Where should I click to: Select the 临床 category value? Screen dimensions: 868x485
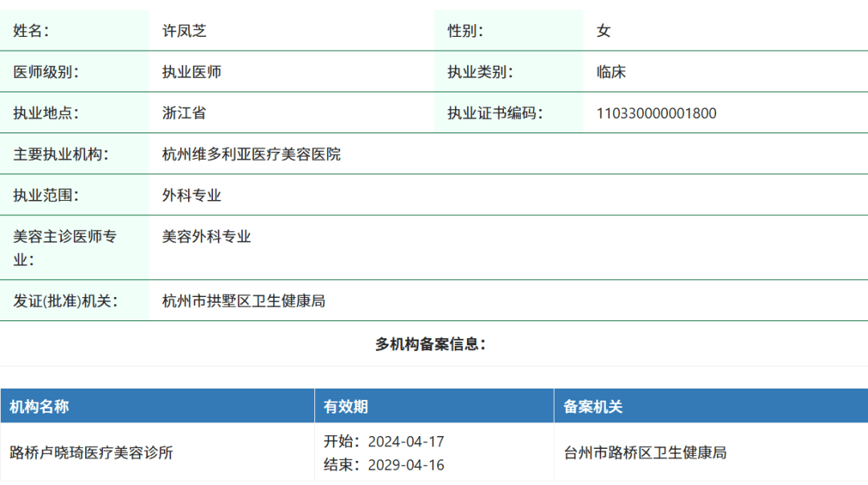(611, 71)
